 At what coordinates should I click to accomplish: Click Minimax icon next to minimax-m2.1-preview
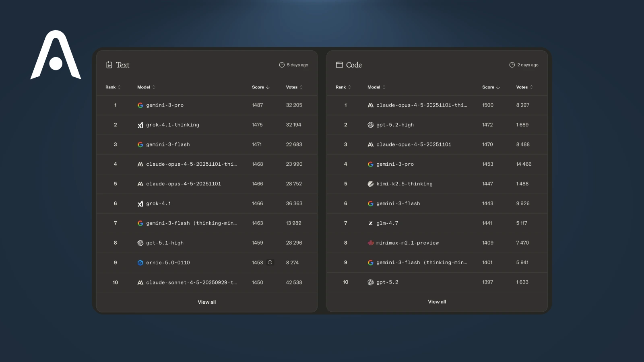coord(371,243)
